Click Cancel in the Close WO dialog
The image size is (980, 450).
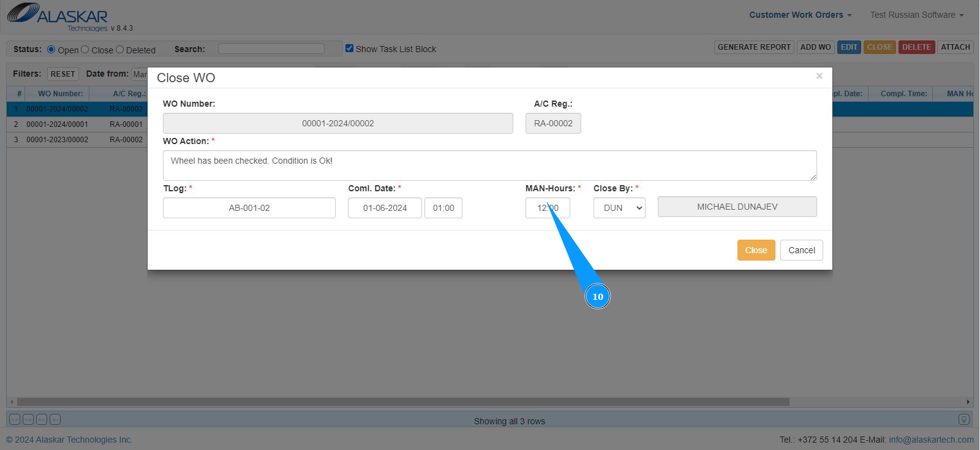(801, 250)
